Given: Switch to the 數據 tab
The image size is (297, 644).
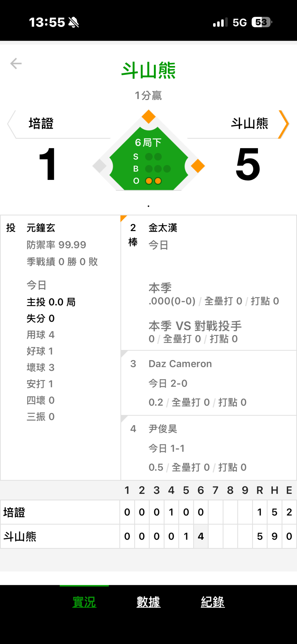Looking at the screenshot, I should coord(148,602).
